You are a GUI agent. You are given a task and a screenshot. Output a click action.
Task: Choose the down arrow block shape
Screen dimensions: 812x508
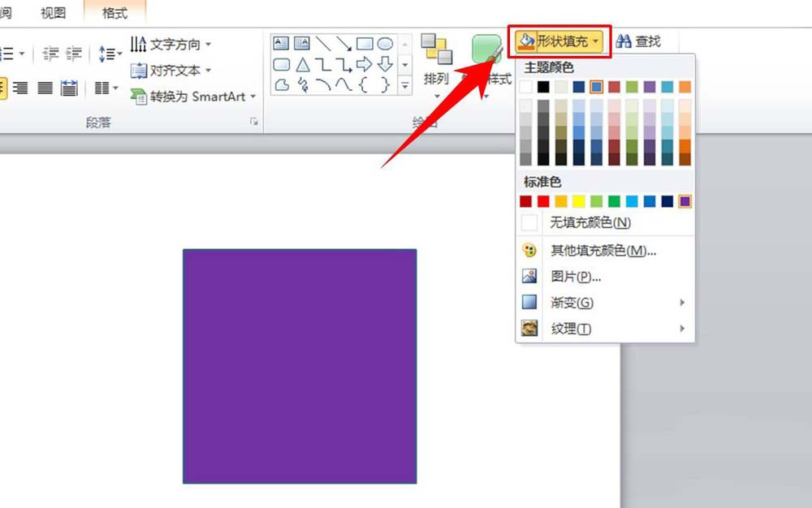click(x=385, y=64)
